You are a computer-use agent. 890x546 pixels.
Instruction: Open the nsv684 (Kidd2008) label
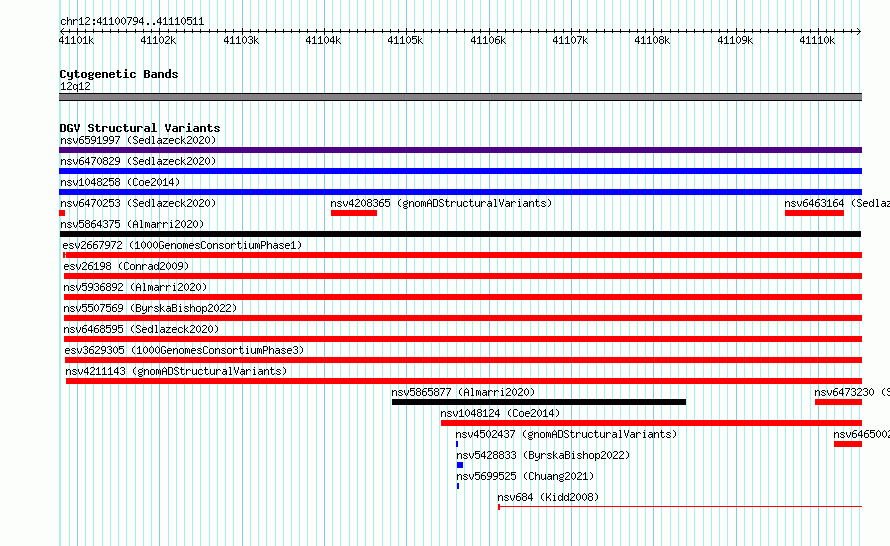pos(548,497)
